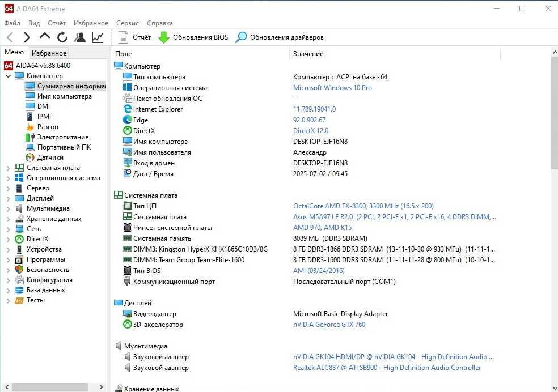558x392 pixels.
Task: Go back with the left arrow toolbar icon
Action: pyautogui.click(x=10, y=37)
